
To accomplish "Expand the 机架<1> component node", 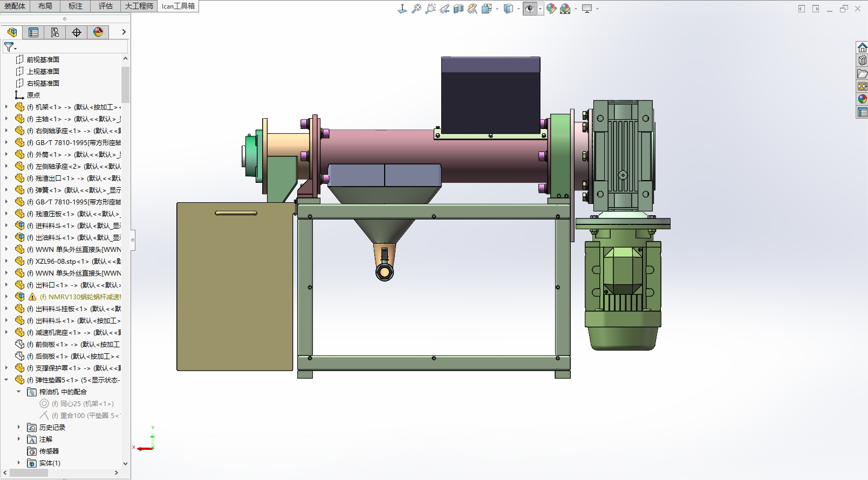I will coord(6,107).
